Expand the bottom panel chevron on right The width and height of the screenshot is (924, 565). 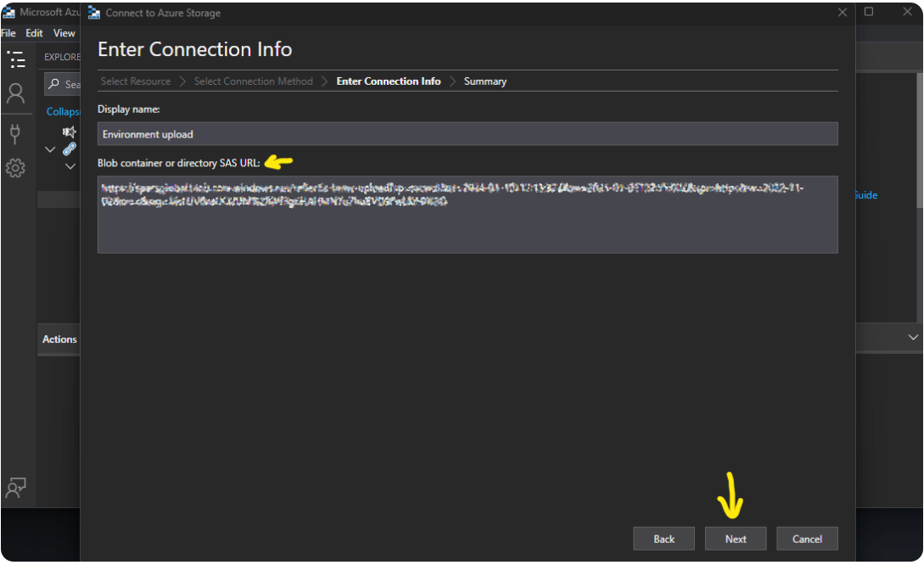913,338
